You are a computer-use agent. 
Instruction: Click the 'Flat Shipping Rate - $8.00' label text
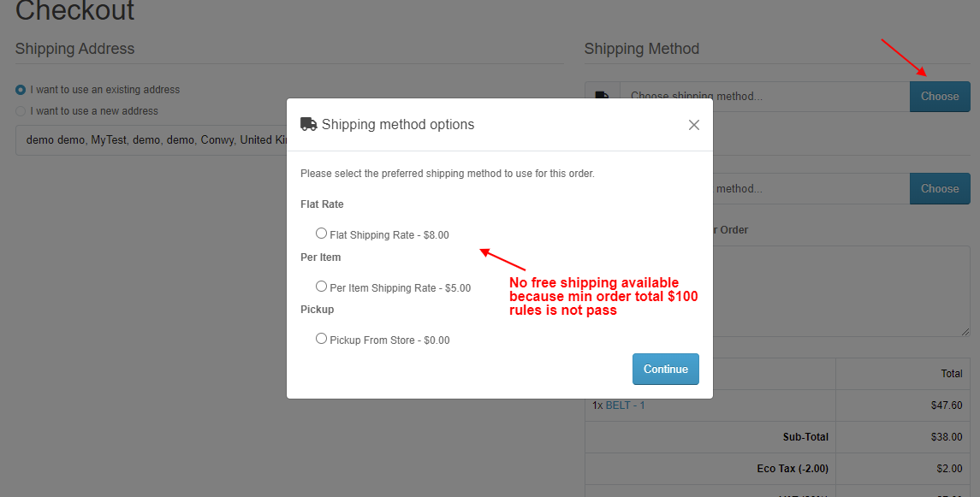click(389, 235)
